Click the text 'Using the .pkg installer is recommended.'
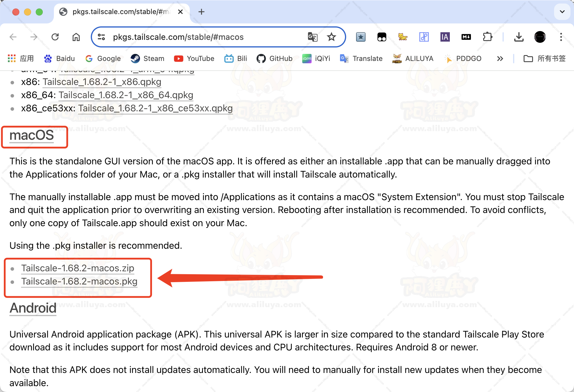Viewport: 574px width, 392px height. tap(96, 246)
